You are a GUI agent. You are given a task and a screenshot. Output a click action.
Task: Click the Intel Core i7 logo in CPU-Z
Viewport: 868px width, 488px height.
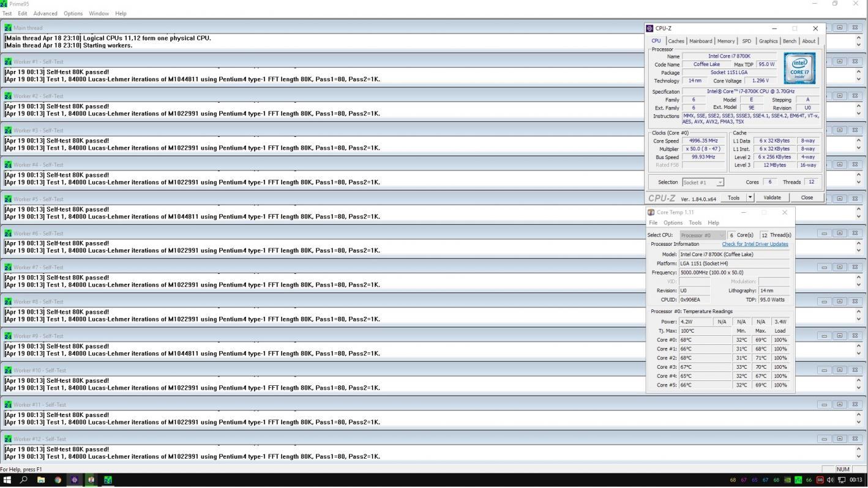coord(799,68)
